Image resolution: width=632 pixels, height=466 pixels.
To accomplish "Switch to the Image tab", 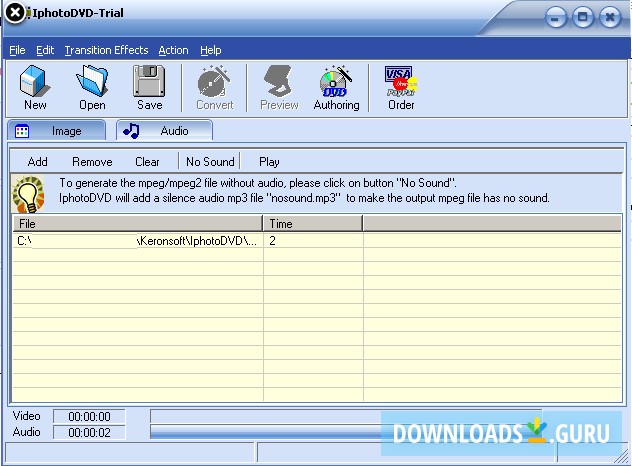I will tap(57, 131).
